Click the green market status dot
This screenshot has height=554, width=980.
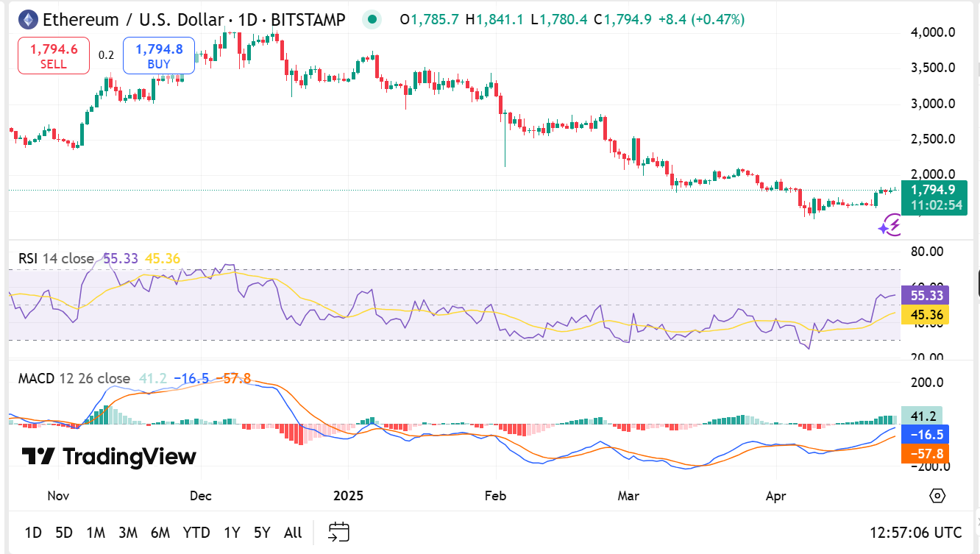click(373, 20)
